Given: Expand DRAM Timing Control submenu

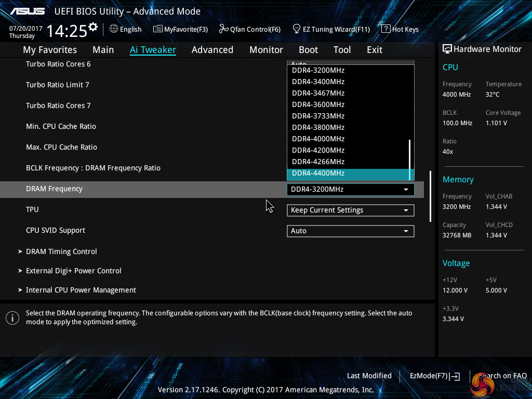Looking at the screenshot, I should point(61,251).
